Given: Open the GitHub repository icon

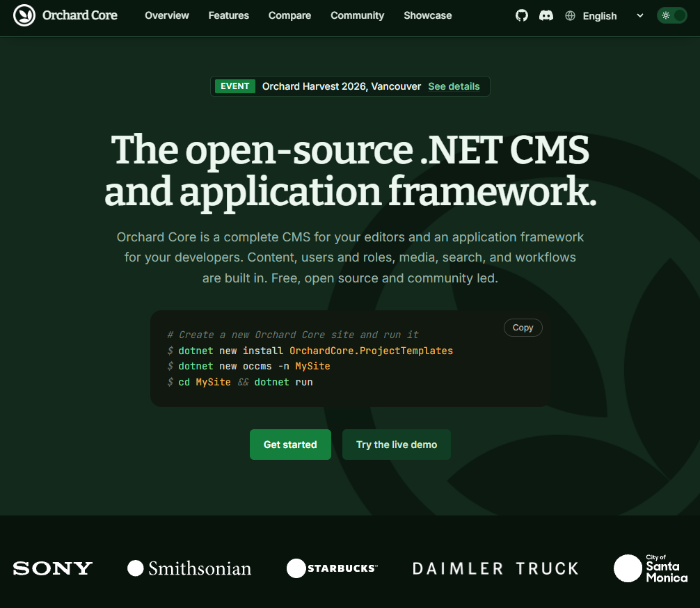Looking at the screenshot, I should tap(521, 15).
